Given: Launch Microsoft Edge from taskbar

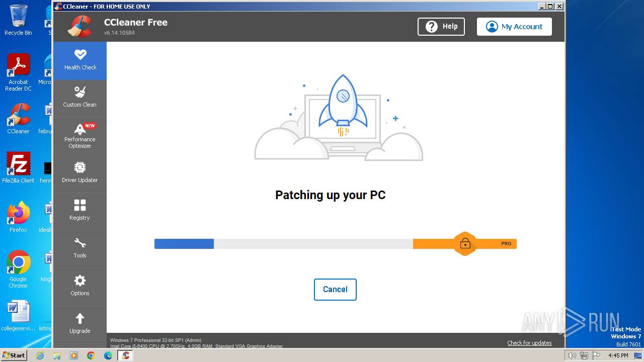Looking at the screenshot, I should pyautogui.click(x=108, y=355).
